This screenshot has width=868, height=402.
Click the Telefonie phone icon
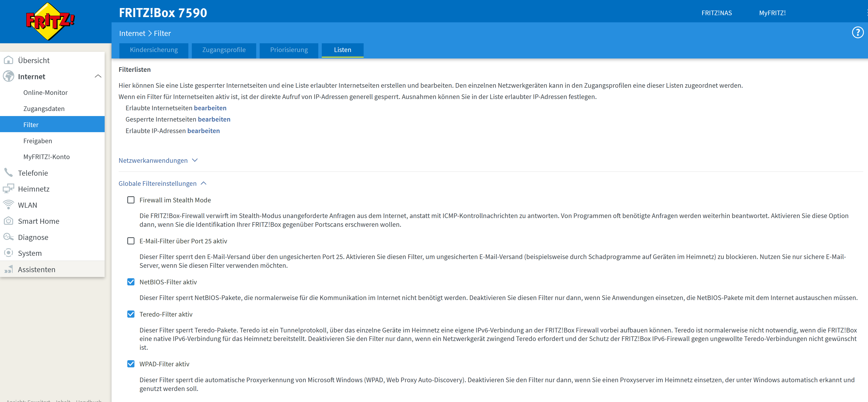9,173
